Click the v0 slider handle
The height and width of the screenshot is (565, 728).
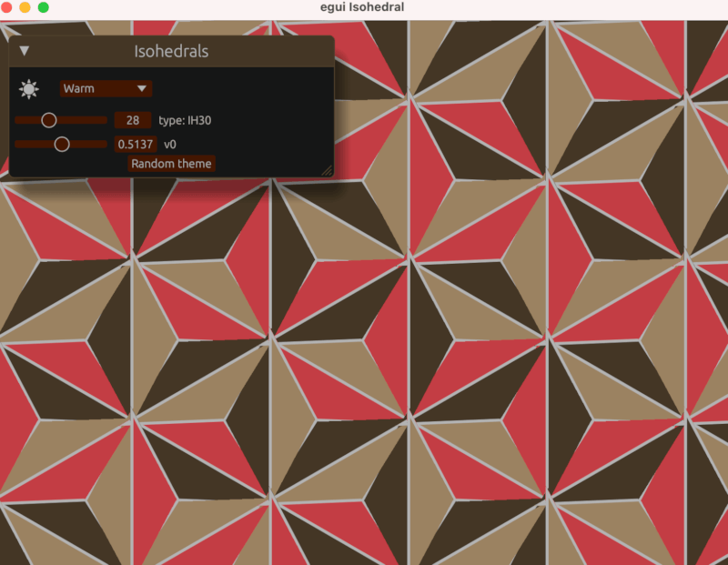[62, 144]
